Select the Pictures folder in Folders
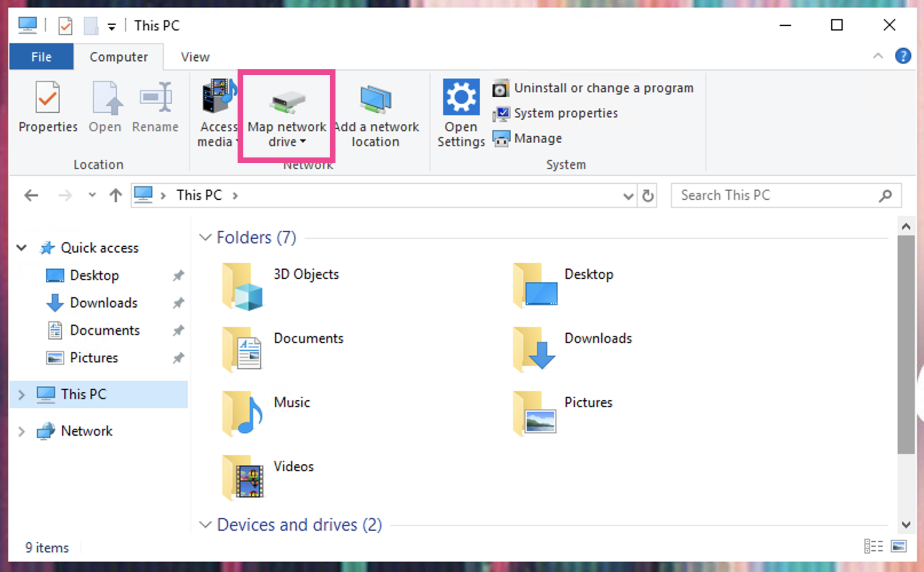The width and height of the screenshot is (924, 572). click(563, 415)
